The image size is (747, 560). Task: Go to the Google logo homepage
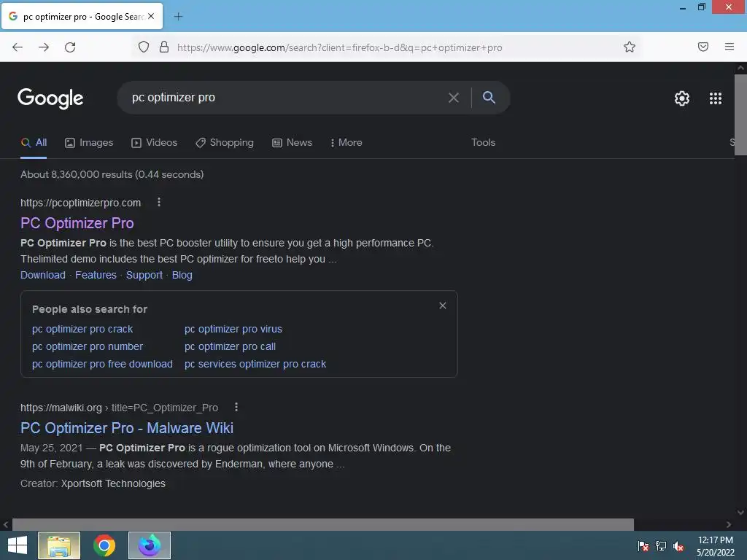pos(50,98)
